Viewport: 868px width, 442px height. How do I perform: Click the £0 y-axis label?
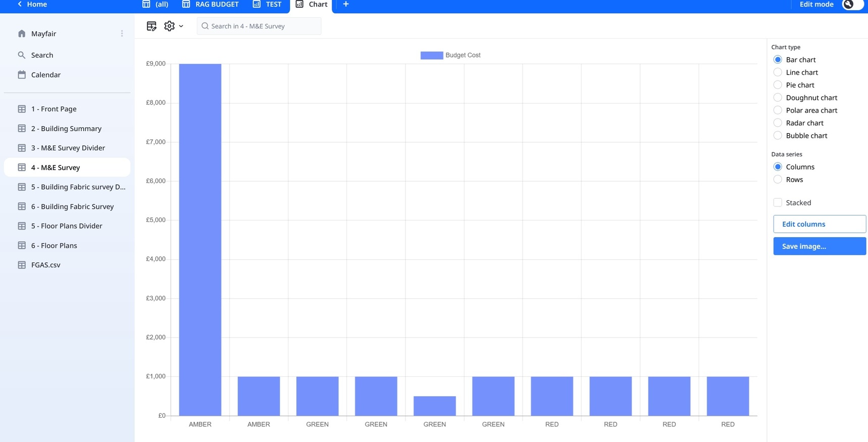(x=161, y=416)
